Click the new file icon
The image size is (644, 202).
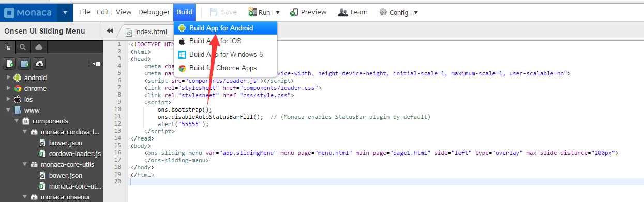click(10, 63)
